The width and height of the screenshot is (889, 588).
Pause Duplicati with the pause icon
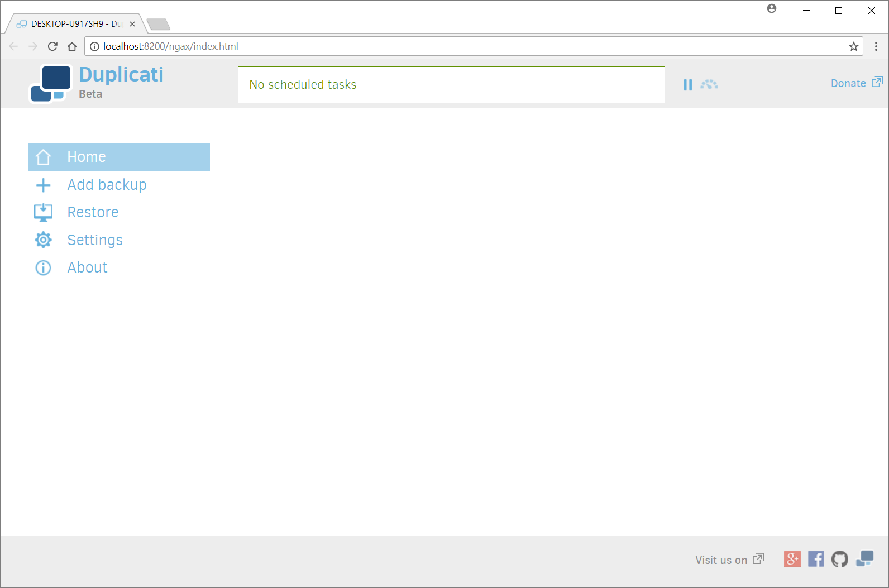pyautogui.click(x=687, y=84)
